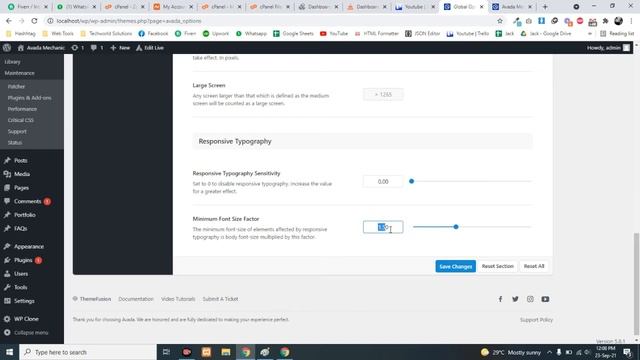
Task: Open the Status submenu item
Action: 15,142
